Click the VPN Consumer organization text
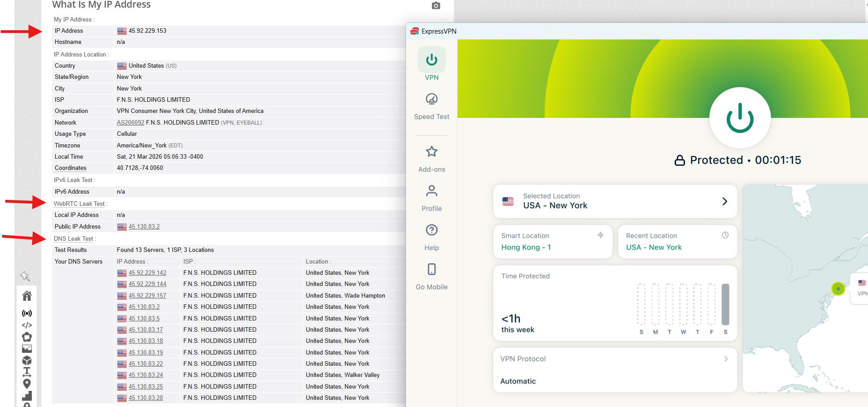The height and width of the screenshot is (407, 868). click(x=190, y=111)
